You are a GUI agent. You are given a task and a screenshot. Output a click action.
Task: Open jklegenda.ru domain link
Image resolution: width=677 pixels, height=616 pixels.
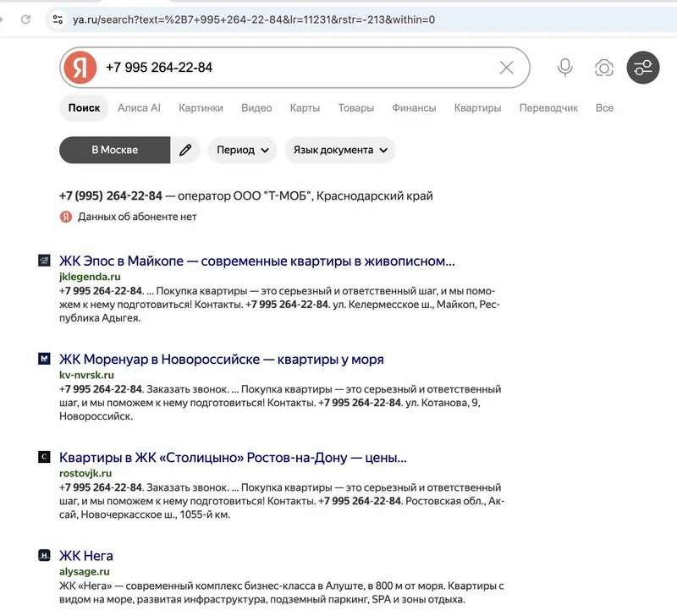click(x=90, y=277)
